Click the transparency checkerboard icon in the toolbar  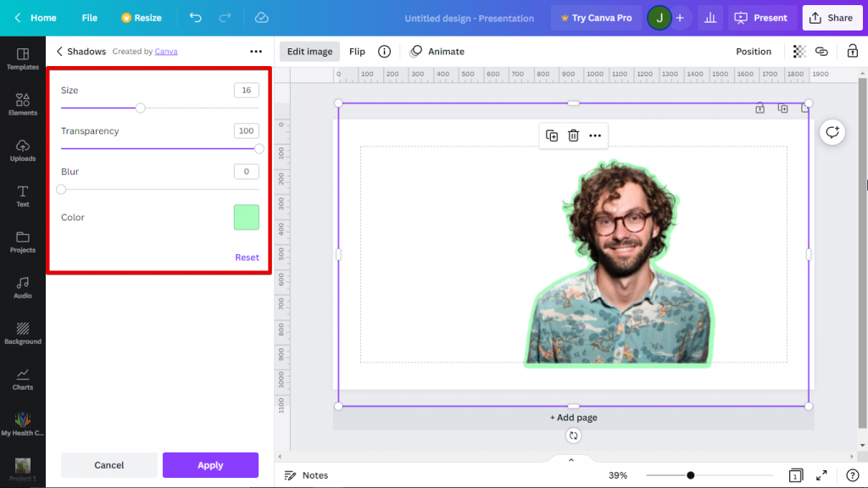pos(798,51)
